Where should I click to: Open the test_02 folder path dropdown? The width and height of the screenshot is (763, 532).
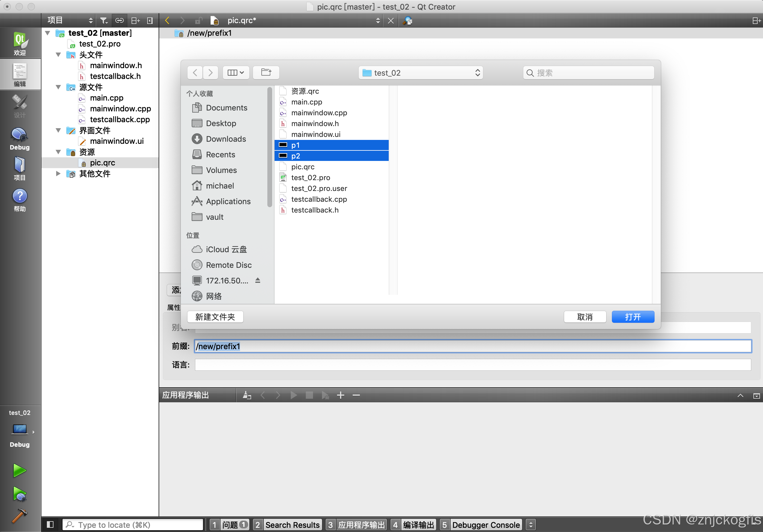tap(420, 73)
